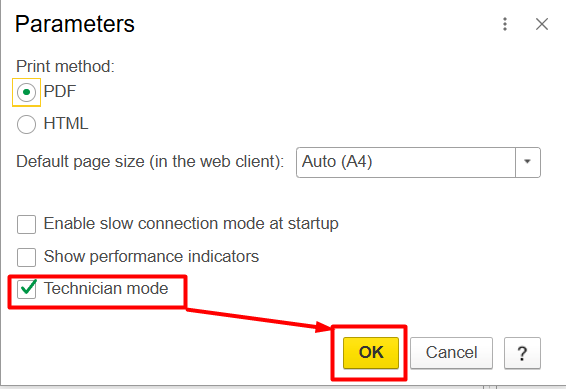Click the Show performance indicators label
This screenshot has height=389, width=566.
tap(151, 257)
